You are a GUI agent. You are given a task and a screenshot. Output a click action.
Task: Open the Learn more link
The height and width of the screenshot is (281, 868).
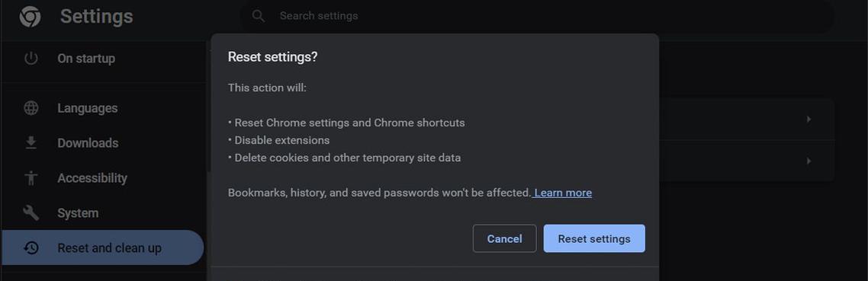click(x=563, y=193)
